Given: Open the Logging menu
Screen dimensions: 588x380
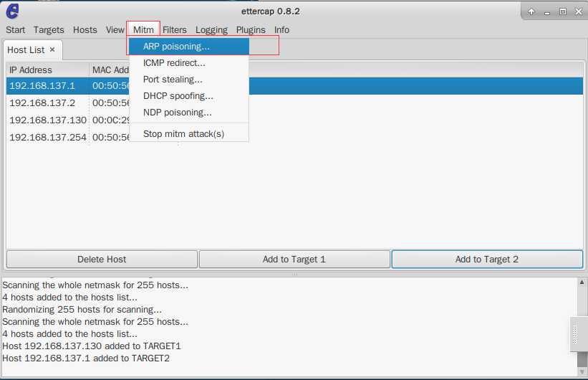Looking at the screenshot, I should (211, 29).
